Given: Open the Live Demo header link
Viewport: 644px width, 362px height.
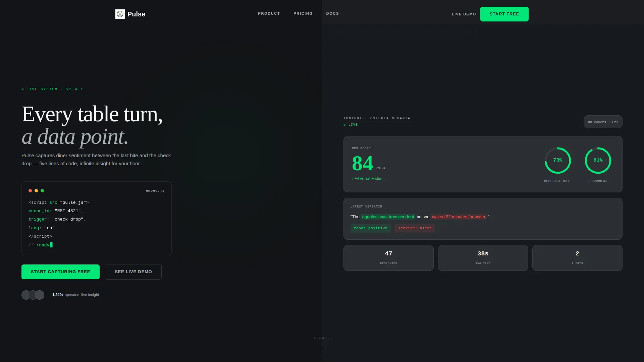Looking at the screenshot, I should pos(464,14).
